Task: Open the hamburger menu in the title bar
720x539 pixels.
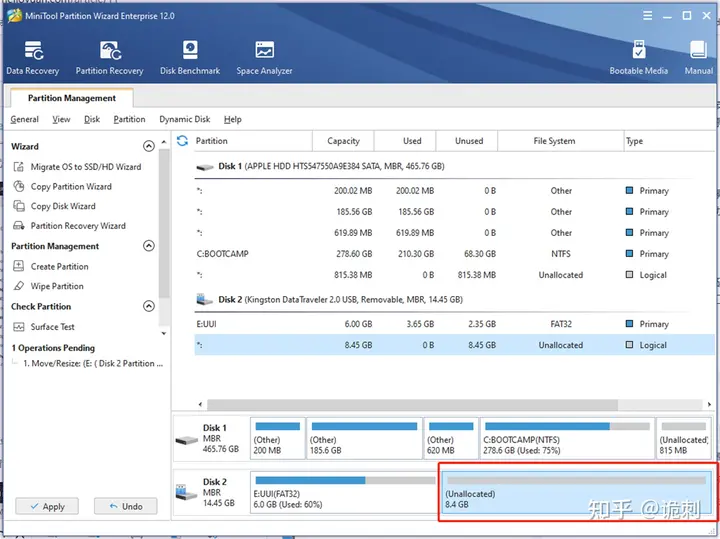Action: click(647, 16)
